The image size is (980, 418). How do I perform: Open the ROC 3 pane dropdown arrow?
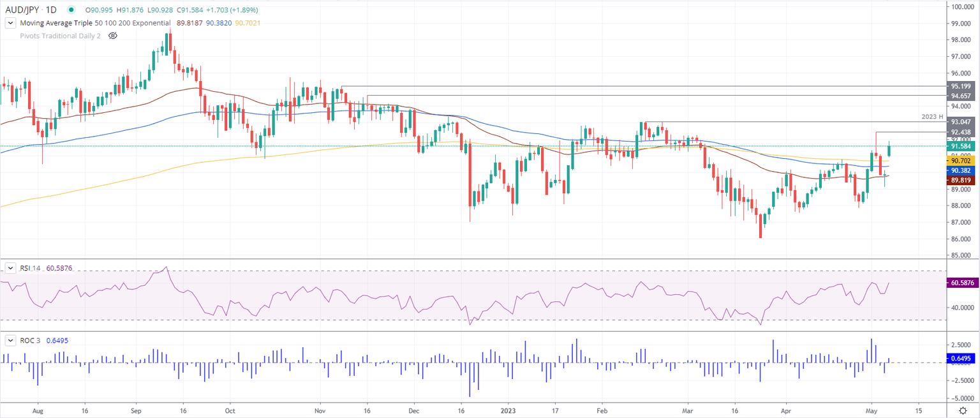10,340
